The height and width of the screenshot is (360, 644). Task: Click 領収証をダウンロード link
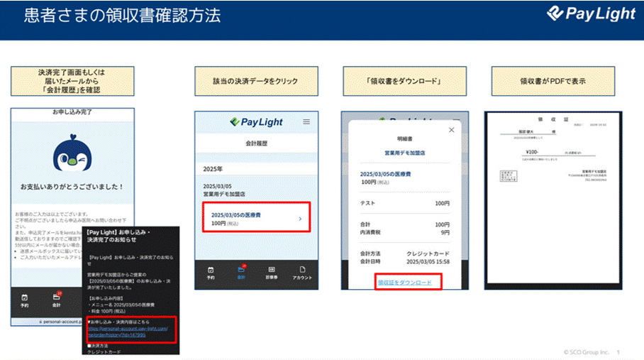click(404, 283)
